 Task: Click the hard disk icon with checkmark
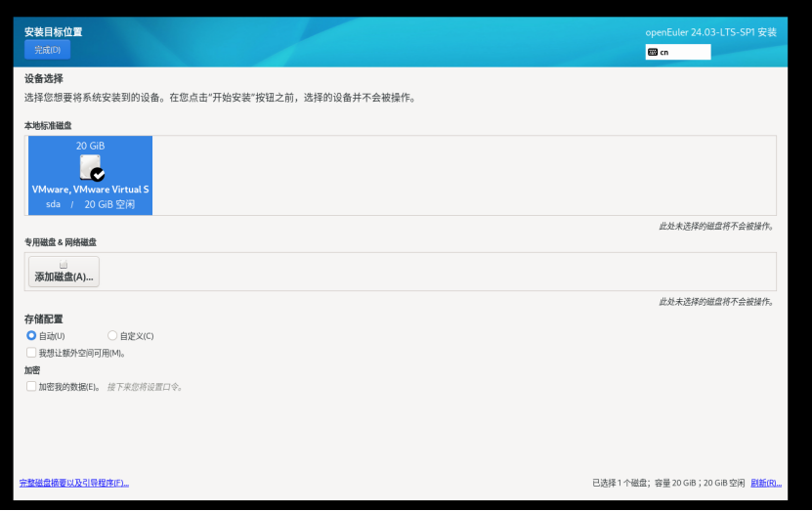(x=92, y=168)
